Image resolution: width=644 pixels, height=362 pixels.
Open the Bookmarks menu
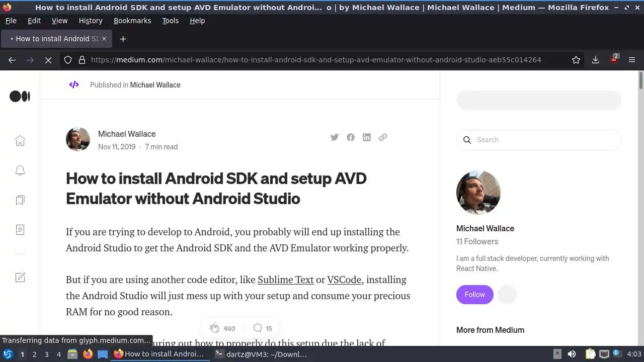click(x=132, y=21)
